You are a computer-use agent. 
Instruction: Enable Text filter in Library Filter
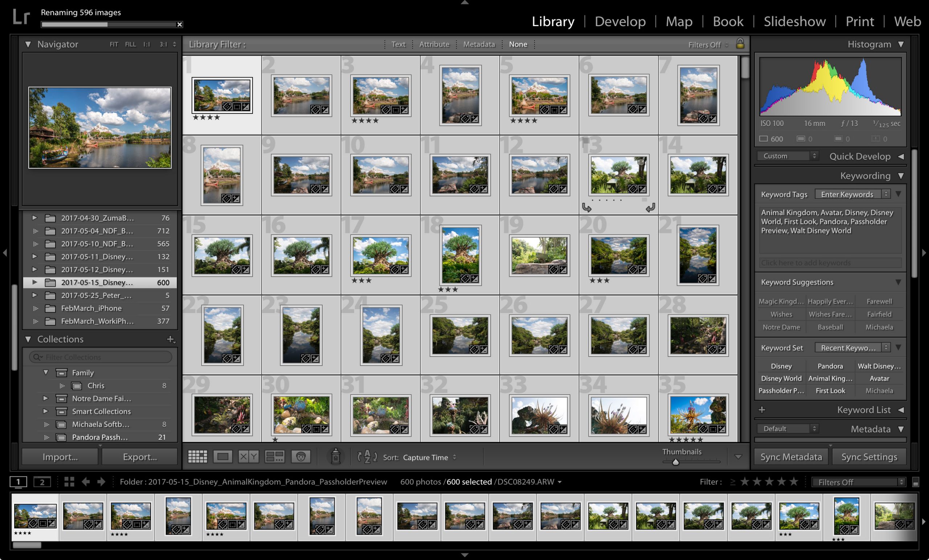click(x=398, y=44)
